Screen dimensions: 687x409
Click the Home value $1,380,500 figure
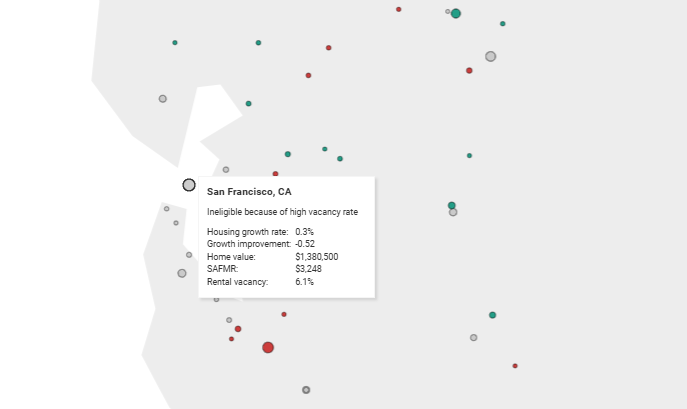[317, 257]
